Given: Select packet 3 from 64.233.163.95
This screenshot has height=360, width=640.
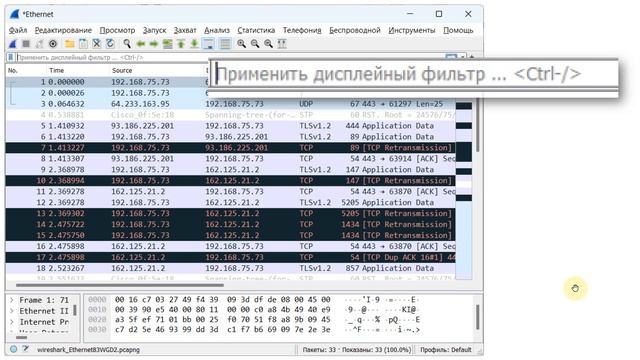Looking at the screenshot, I should click(x=231, y=104).
